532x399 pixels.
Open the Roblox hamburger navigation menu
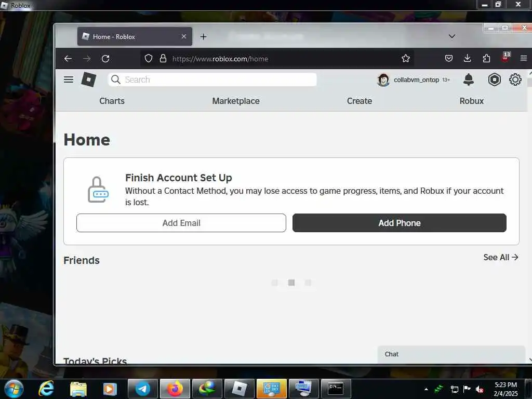click(x=69, y=79)
